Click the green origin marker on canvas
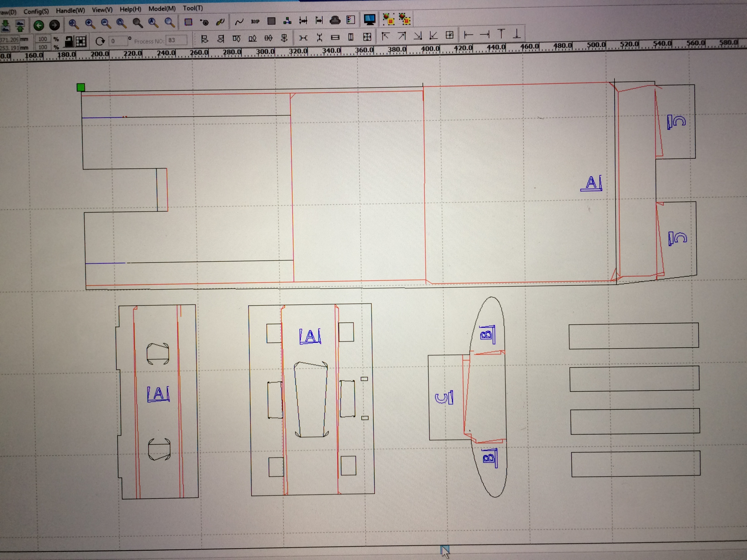 [81, 87]
